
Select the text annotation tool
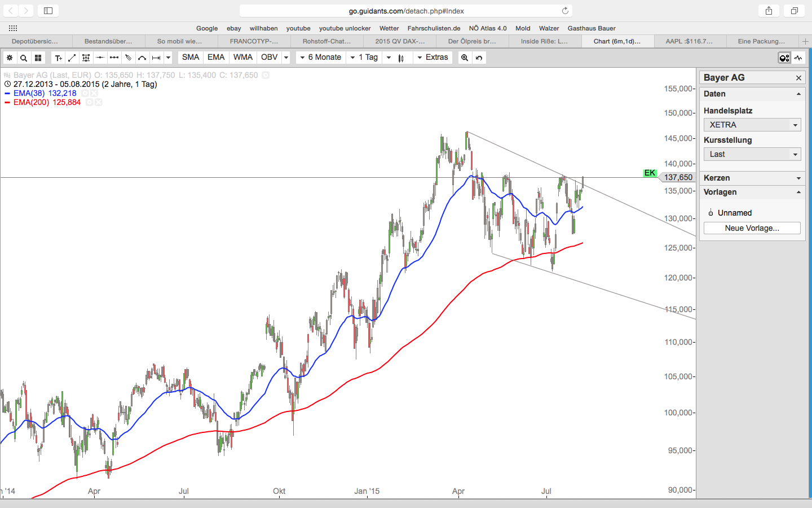pos(58,58)
